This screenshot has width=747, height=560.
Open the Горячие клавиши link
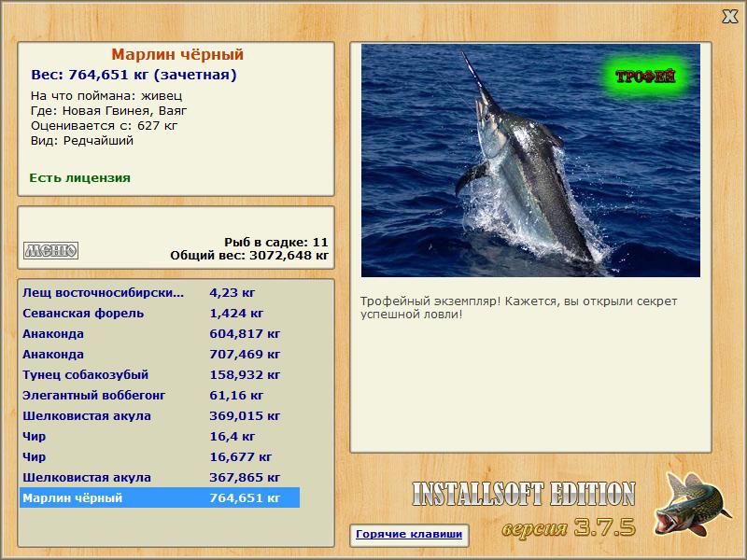(x=409, y=534)
